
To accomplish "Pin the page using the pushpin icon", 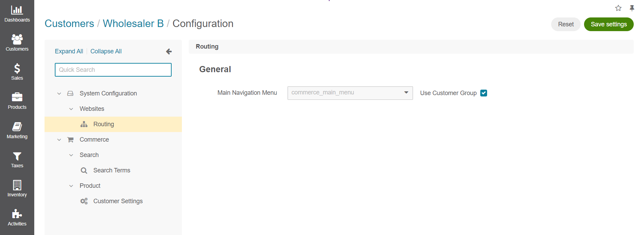I will (x=632, y=8).
